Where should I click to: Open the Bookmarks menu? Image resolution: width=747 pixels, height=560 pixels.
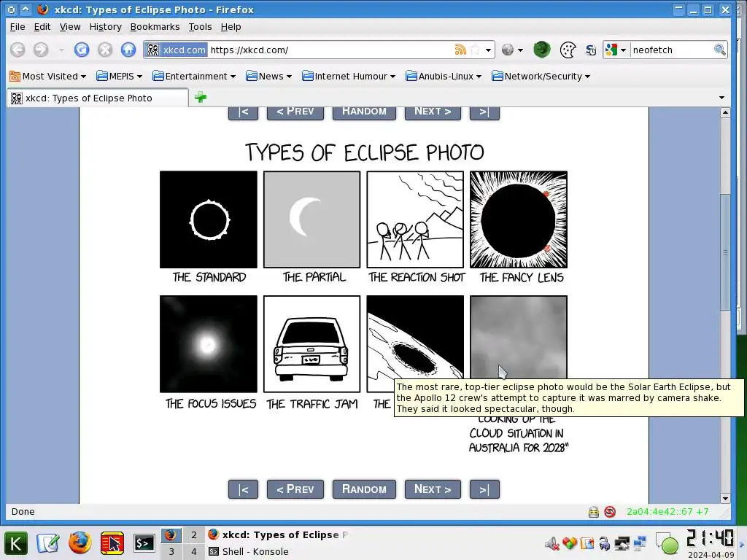click(x=155, y=27)
